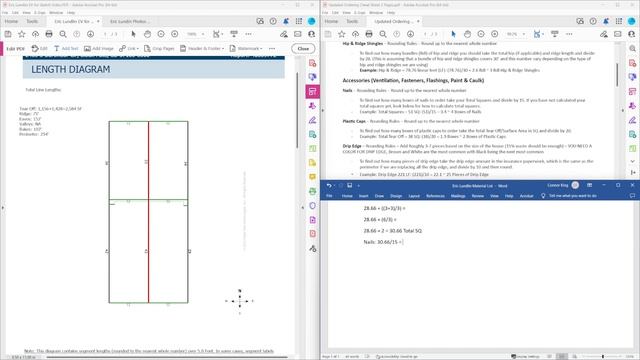Screen dimensions: 640x360
Task: Select pen sign tool in left Acrobat sidebar
Action: point(313,120)
